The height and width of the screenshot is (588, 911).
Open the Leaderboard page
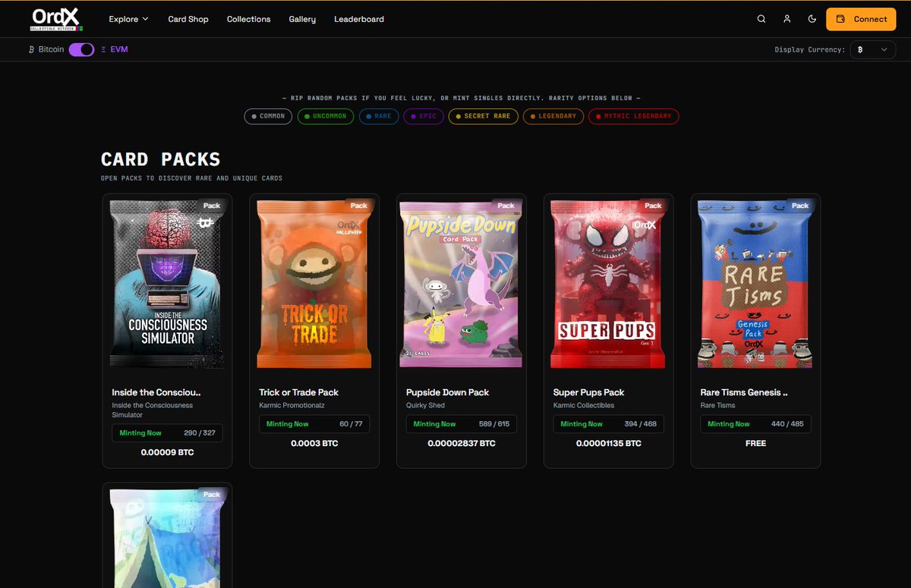(359, 19)
